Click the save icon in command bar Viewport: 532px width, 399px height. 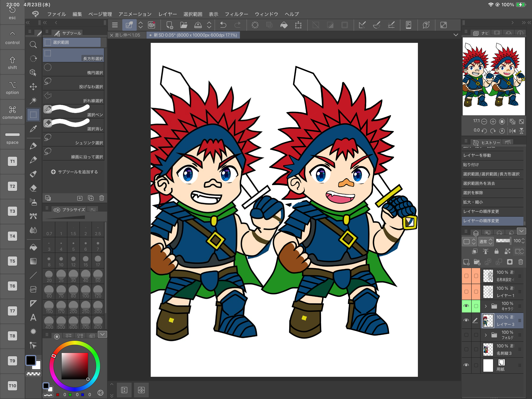click(x=198, y=25)
